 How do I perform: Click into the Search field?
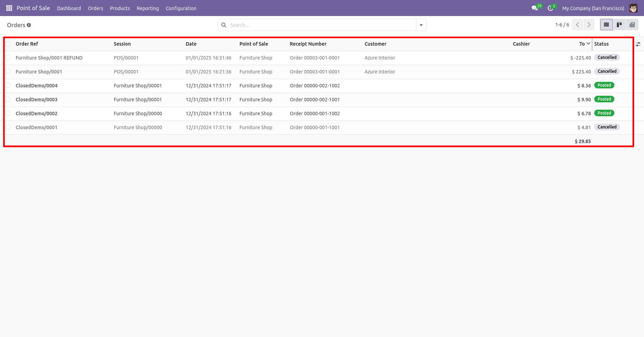(x=322, y=25)
